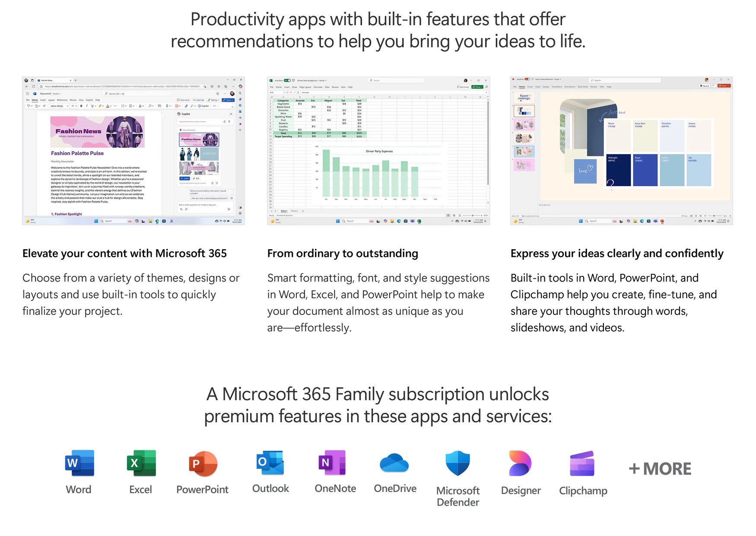Click the Copilot ribbon button in Word
756x536 pixels.
pyautogui.click(x=203, y=106)
